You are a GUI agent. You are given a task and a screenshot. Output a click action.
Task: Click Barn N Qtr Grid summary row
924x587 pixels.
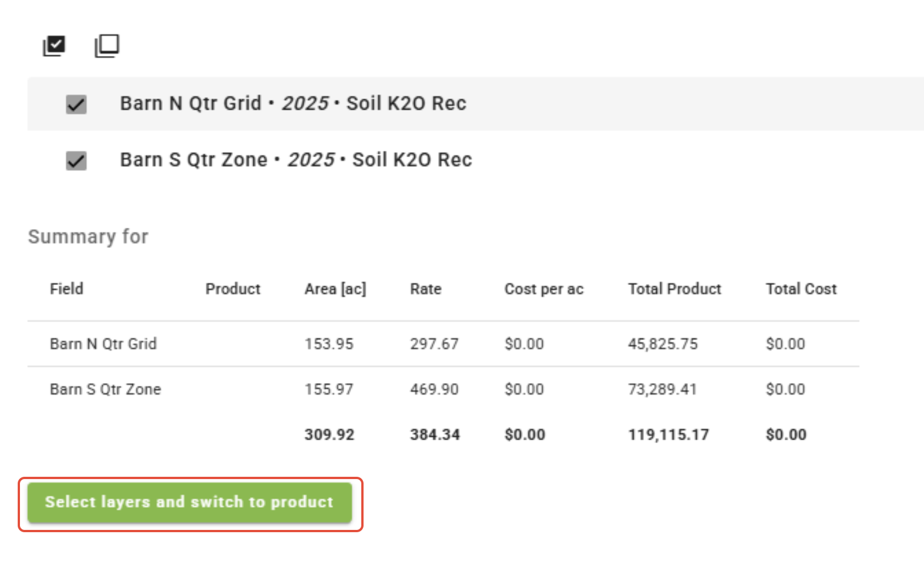coord(103,344)
